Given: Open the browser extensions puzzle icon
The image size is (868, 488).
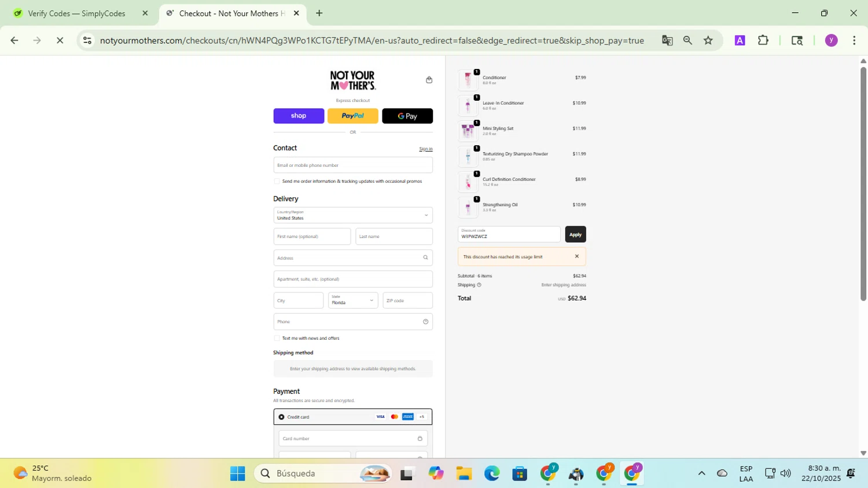Looking at the screenshot, I should (763, 41).
